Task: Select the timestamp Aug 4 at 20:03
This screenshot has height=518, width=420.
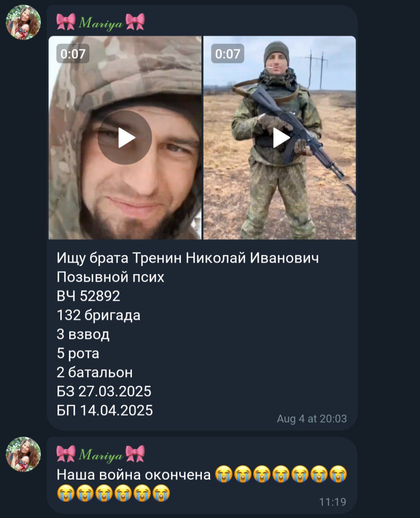Action: click(x=312, y=418)
